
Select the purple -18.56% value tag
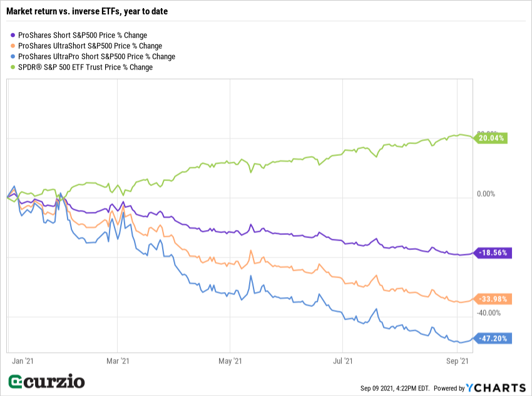point(494,253)
